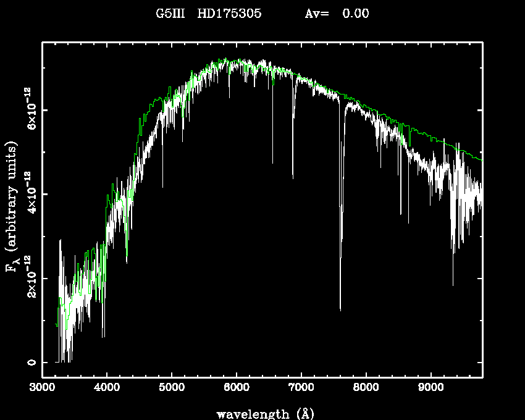Viewport: 525px width, 420px height.
Task: Click the Av= 0.00 extinction value
Action: click(x=337, y=14)
